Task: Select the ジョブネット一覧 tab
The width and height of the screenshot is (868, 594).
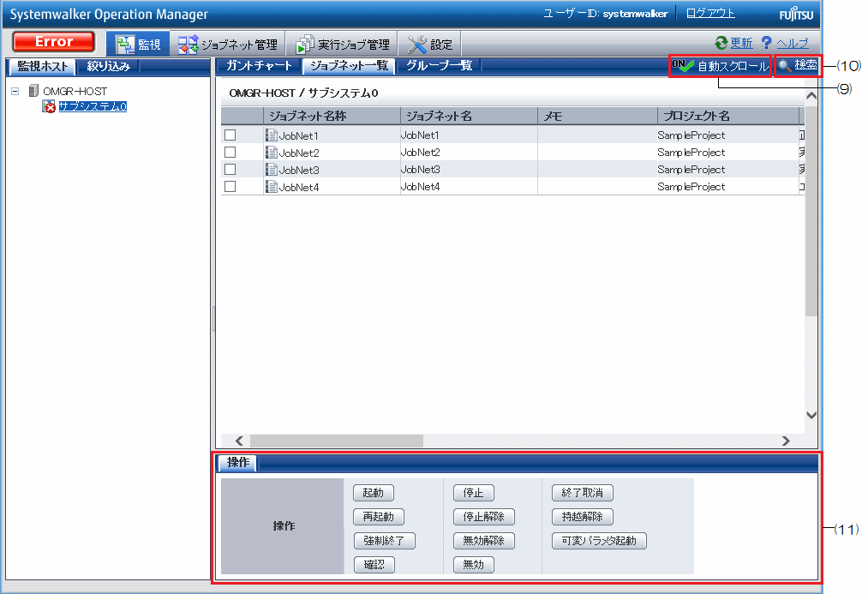Action: pyautogui.click(x=349, y=66)
